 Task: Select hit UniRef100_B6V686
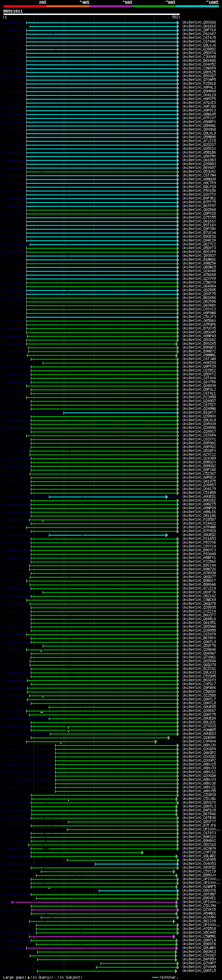(x=199, y=60)
